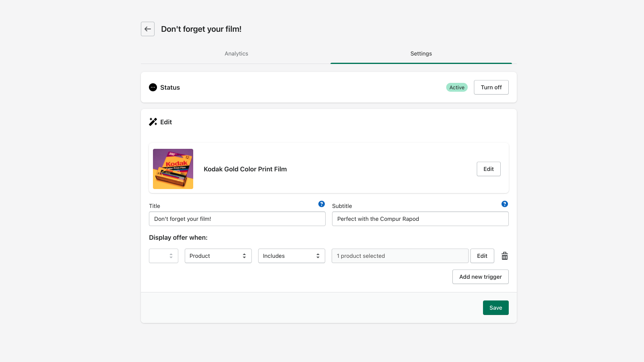Image resolution: width=644 pixels, height=362 pixels.
Task: Save the offer settings
Action: pos(495,307)
